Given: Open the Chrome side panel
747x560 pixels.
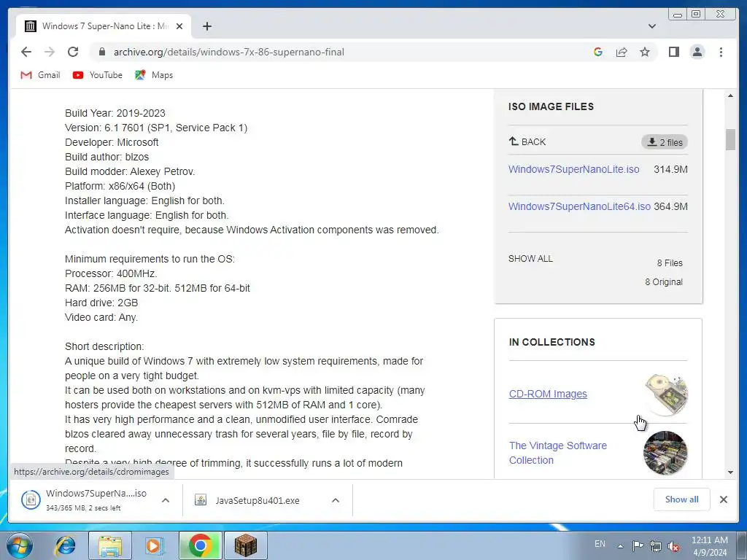Looking at the screenshot, I should click(x=673, y=52).
